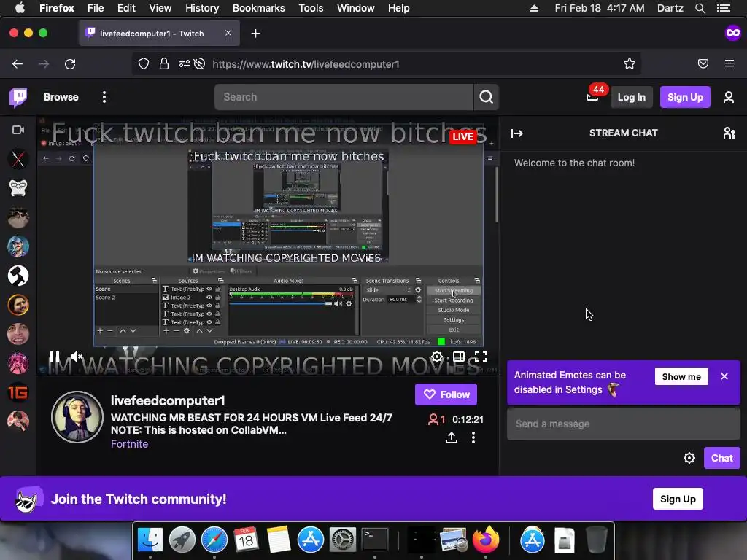The width and height of the screenshot is (747, 560).
Task: Focus the Send a message box
Action: (624, 424)
